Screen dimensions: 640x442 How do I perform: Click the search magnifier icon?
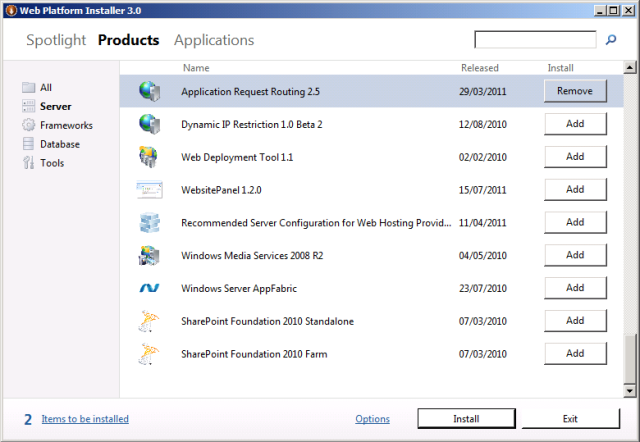[611, 41]
